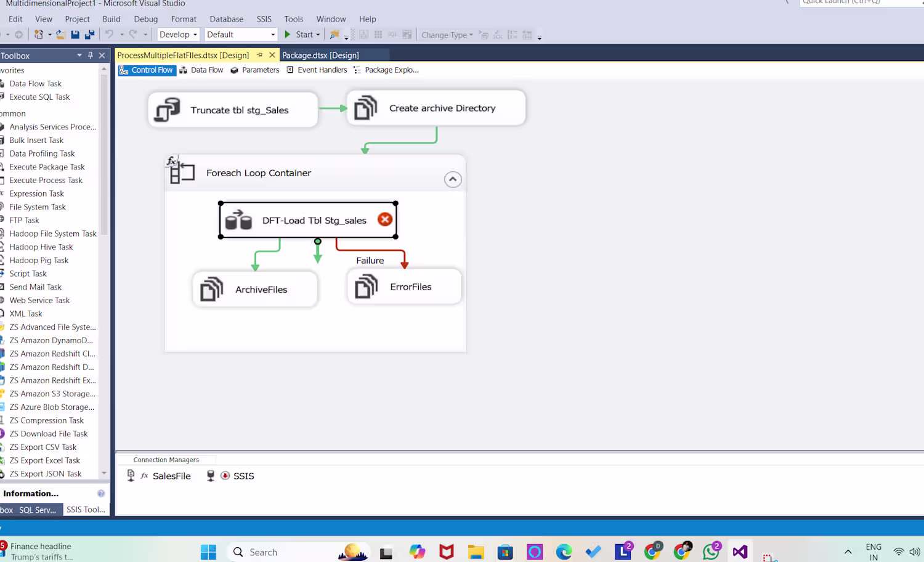Switch to the Data Flow tab
The image size is (924, 562).
tap(201, 70)
